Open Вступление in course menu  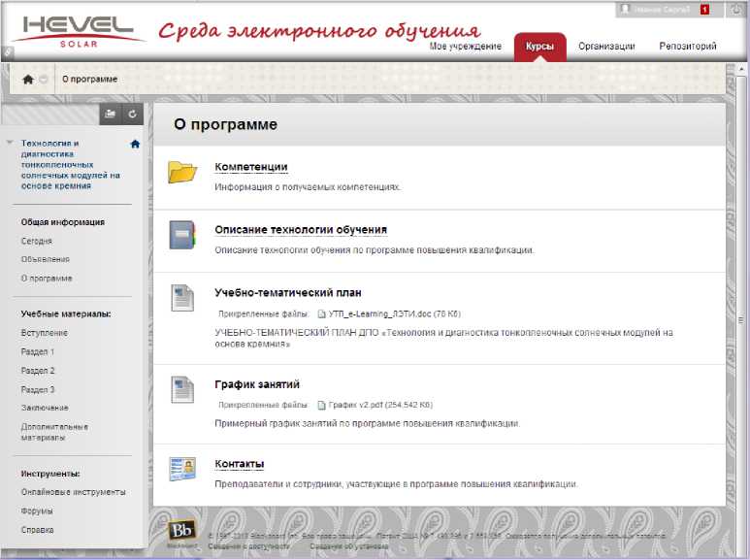45,333
